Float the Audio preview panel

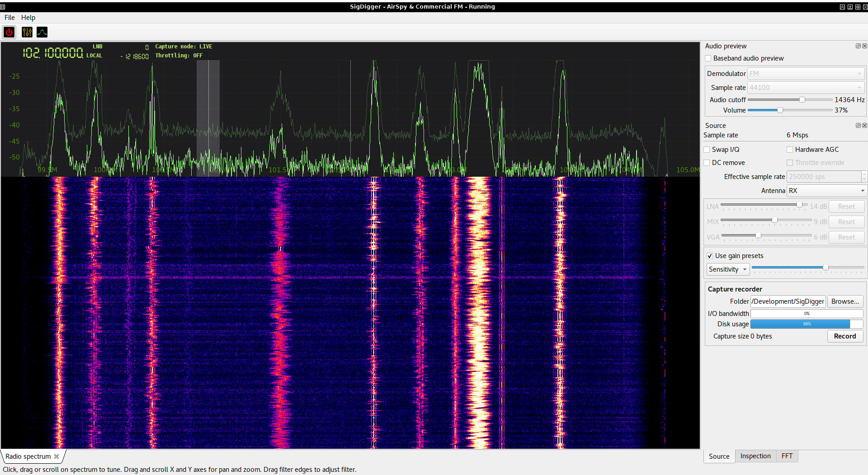click(858, 46)
